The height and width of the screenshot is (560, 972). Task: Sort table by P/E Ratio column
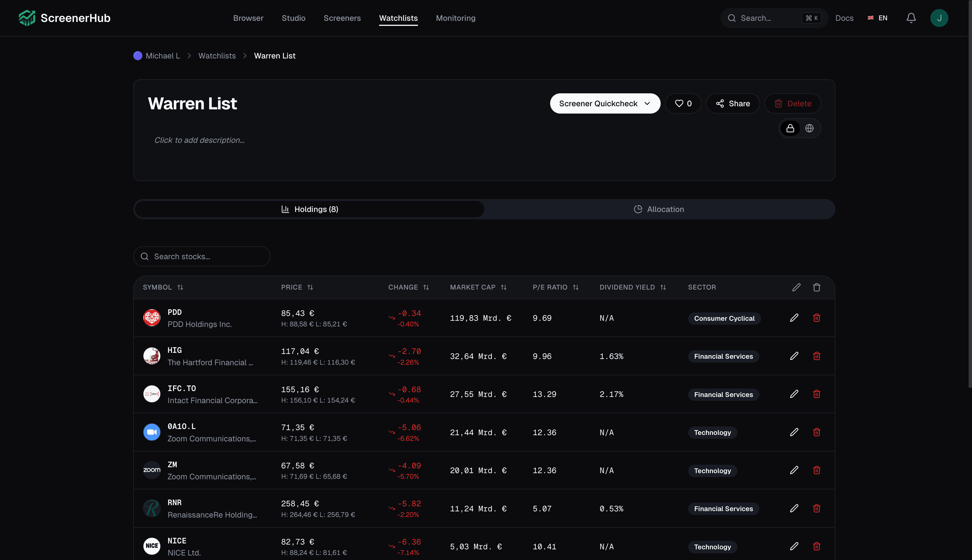coord(556,287)
